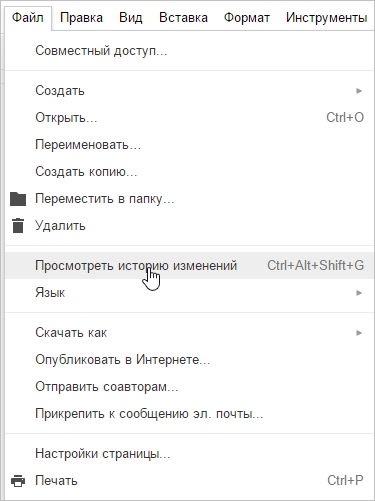Click the trash can icon beside Удалить
The width and height of the screenshot is (375, 501).
[x=18, y=226]
